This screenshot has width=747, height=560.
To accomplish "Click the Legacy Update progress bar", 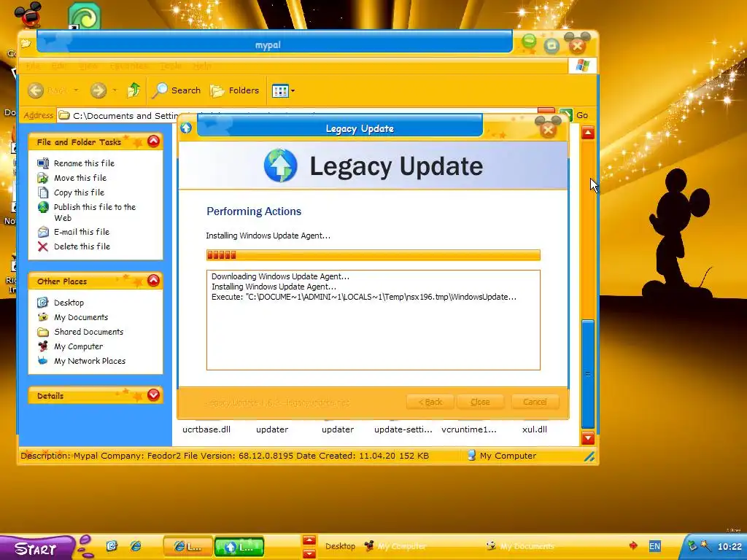I will (373, 254).
